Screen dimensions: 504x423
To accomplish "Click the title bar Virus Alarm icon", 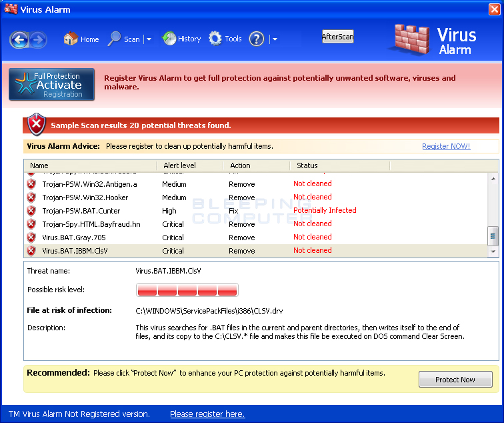I will [x=11, y=9].
